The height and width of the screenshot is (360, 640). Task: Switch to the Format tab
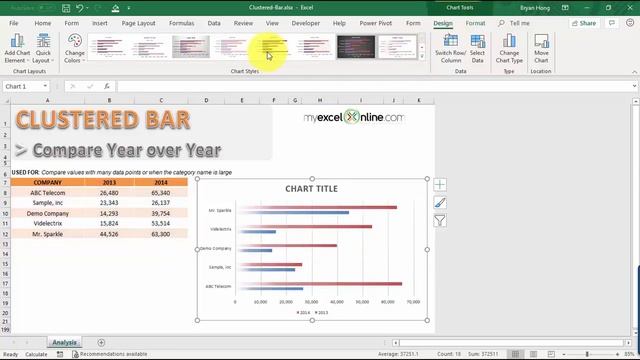(x=475, y=23)
